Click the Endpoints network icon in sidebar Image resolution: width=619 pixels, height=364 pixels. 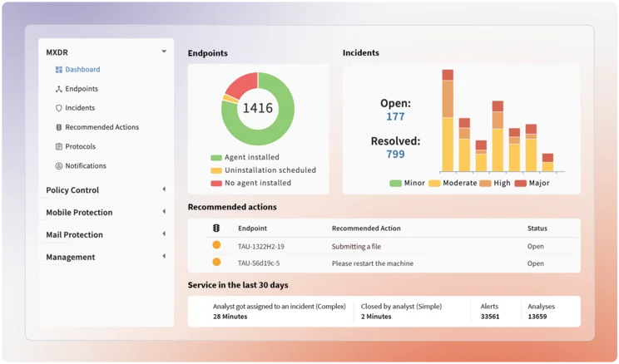click(59, 89)
